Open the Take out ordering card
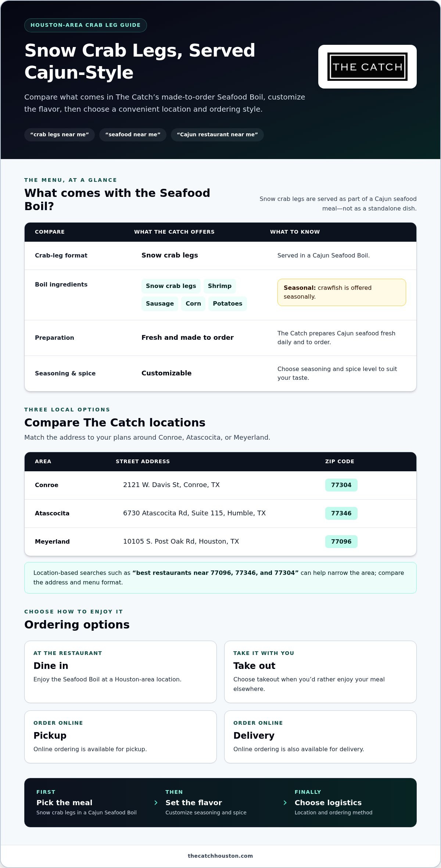The width and height of the screenshot is (441, 868). [320, 672]
